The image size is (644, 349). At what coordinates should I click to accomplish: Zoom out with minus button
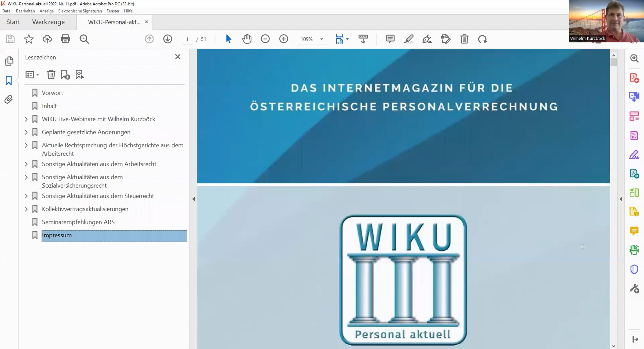point(265,39)
